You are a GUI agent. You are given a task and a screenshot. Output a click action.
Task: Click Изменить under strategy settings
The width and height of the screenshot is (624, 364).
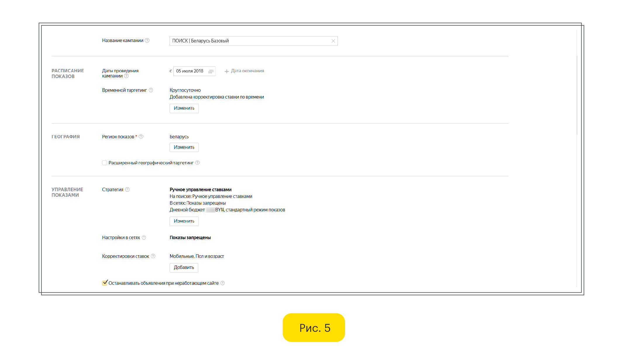tap(184, 221)
